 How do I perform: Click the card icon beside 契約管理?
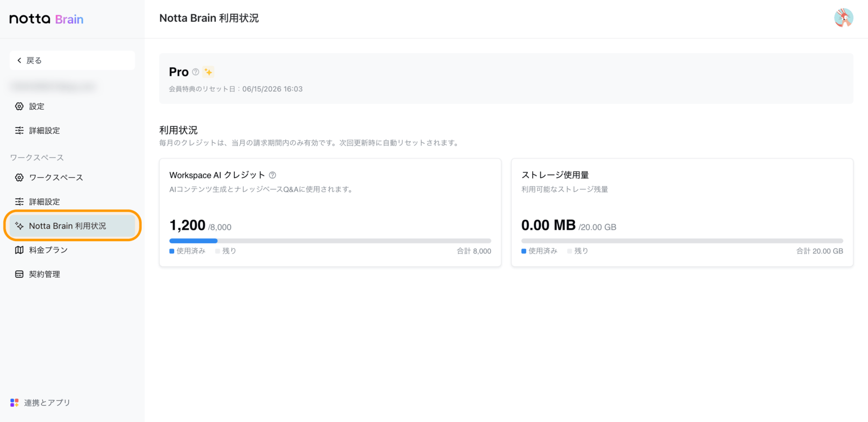click(x=20, y=274)
